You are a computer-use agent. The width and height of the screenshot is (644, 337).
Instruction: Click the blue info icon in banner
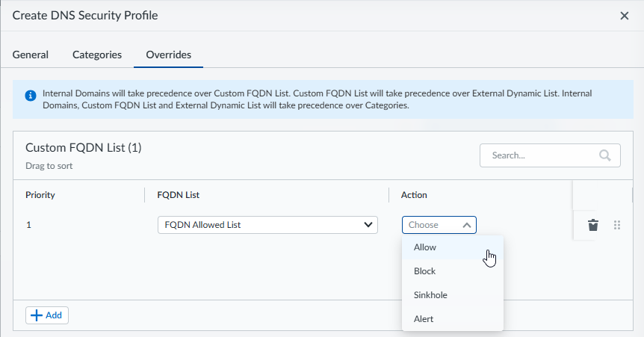[x=31, y=96]
